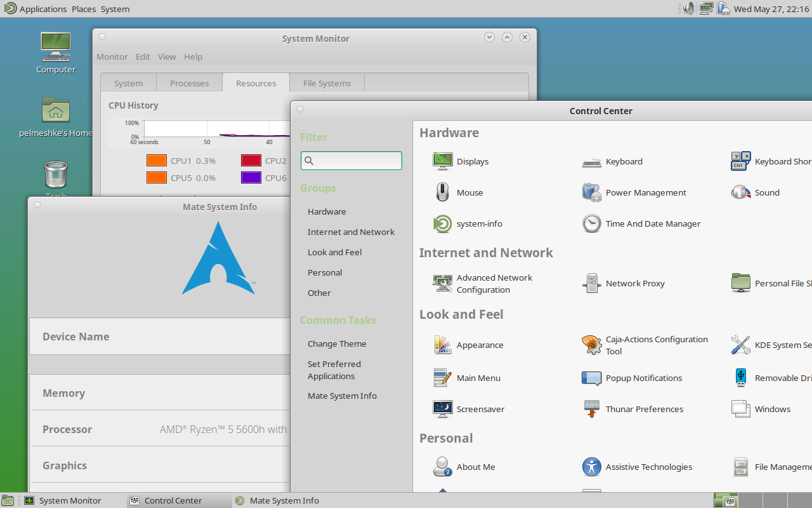812x508 pixels.
Task: Open Removable Drives settings
Action: pyautogui.click(x=771, y=378)
